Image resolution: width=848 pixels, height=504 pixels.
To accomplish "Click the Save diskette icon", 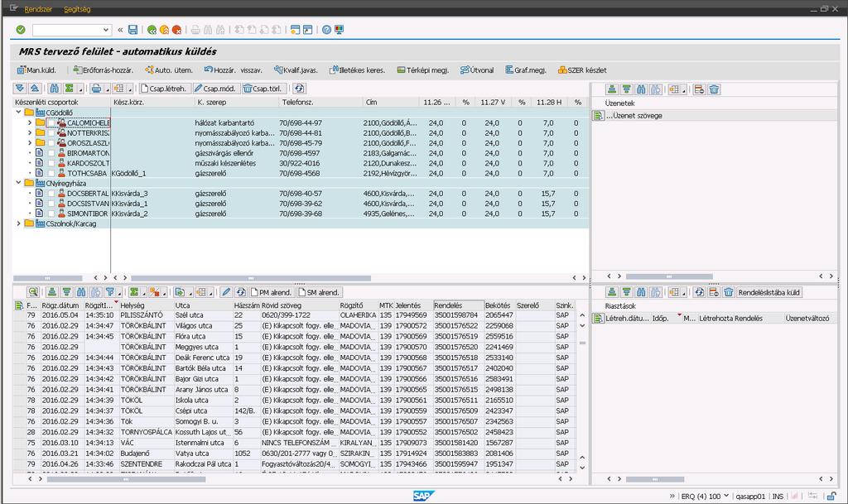I will click(x=132, y=30).
